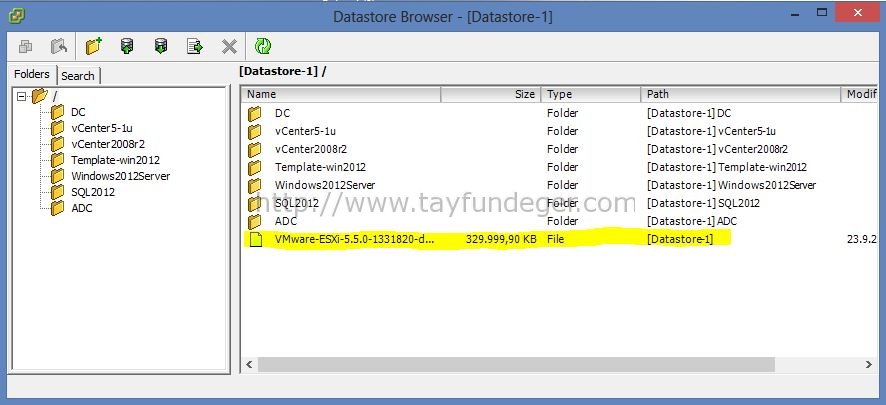Sort by the Type column header
The width and height of the screenshot is (886, 405).
(x=590, y=94)
